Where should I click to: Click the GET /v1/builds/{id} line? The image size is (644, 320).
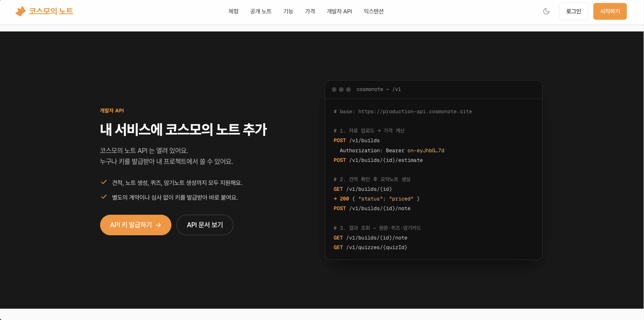click(x=363, y=189)
